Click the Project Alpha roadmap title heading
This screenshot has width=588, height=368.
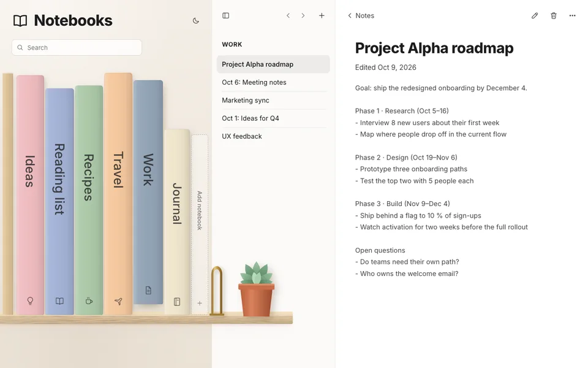[x=434, y=48]
